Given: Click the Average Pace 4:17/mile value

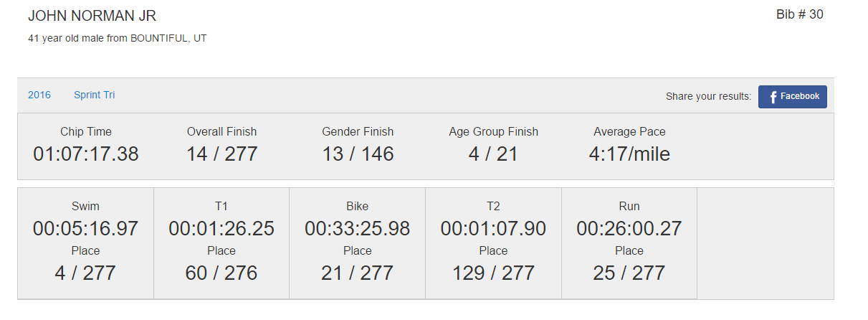Looking at the screenshot, I should [629, 154].
